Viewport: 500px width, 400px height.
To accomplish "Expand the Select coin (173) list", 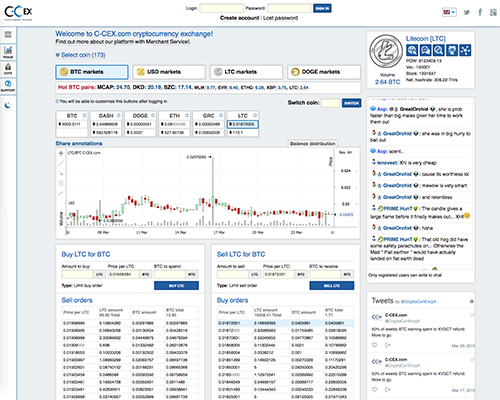I will [80, 55].
